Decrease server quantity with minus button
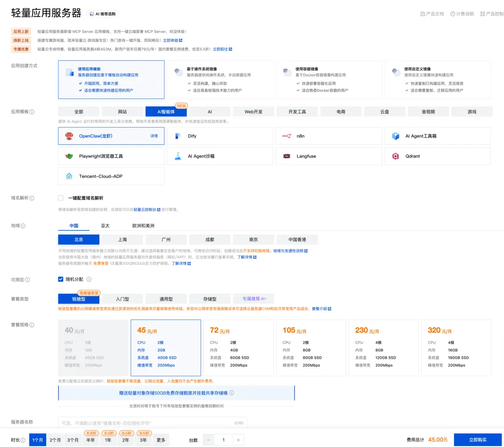This screenshot has width=504, height=447. tap(209, 440)
